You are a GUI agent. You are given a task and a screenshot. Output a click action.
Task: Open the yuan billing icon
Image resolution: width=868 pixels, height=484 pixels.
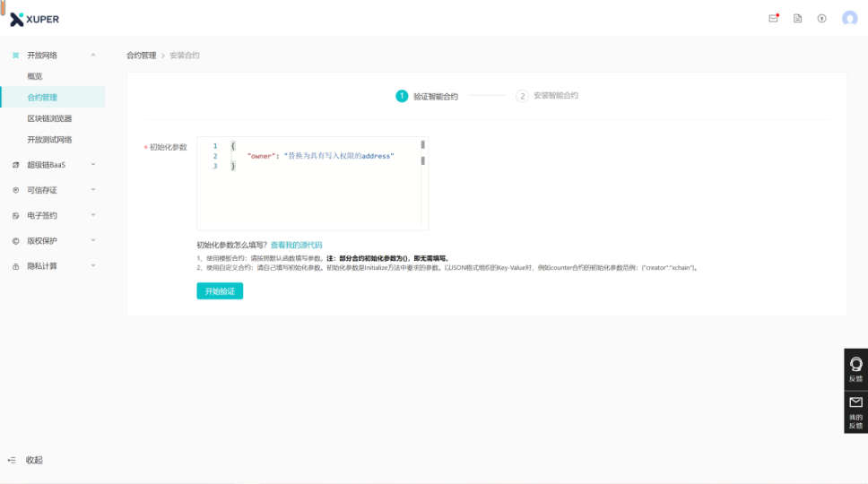point(821,18)
